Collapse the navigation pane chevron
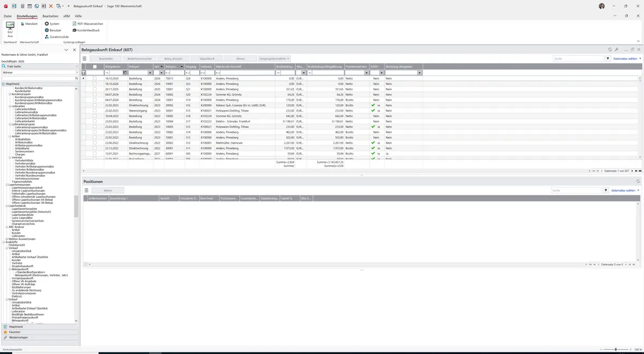 pos(67,50)
